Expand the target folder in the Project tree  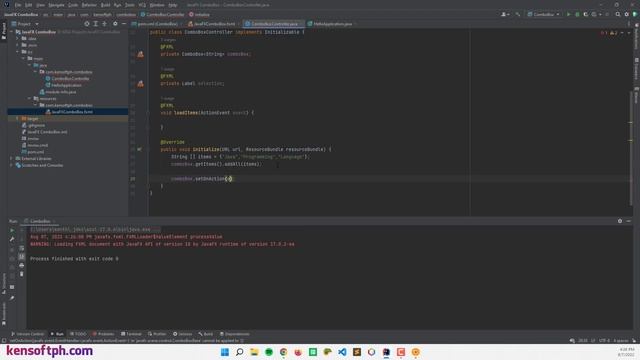[x=17, y=118]
